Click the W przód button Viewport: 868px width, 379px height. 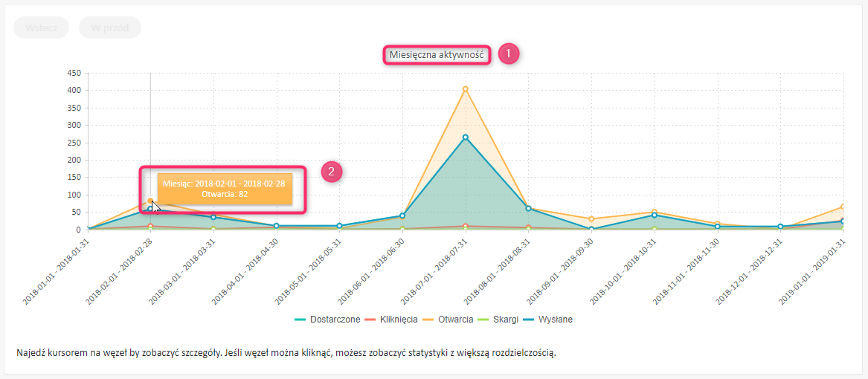tap(109, 27)
